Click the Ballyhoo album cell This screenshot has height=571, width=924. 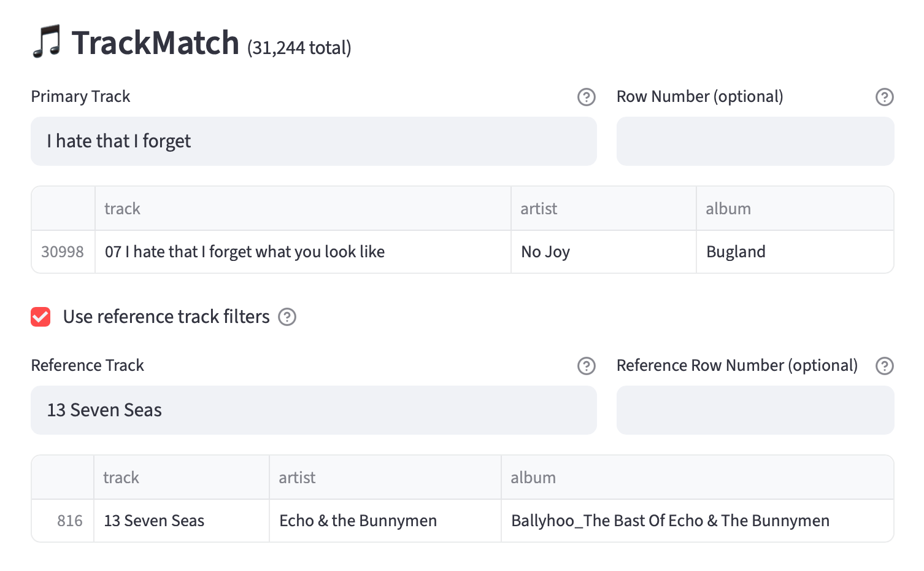click(x=670, y=520)
